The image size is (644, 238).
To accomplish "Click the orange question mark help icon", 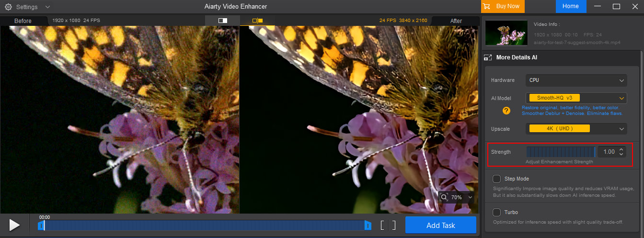I will [506, 111].
